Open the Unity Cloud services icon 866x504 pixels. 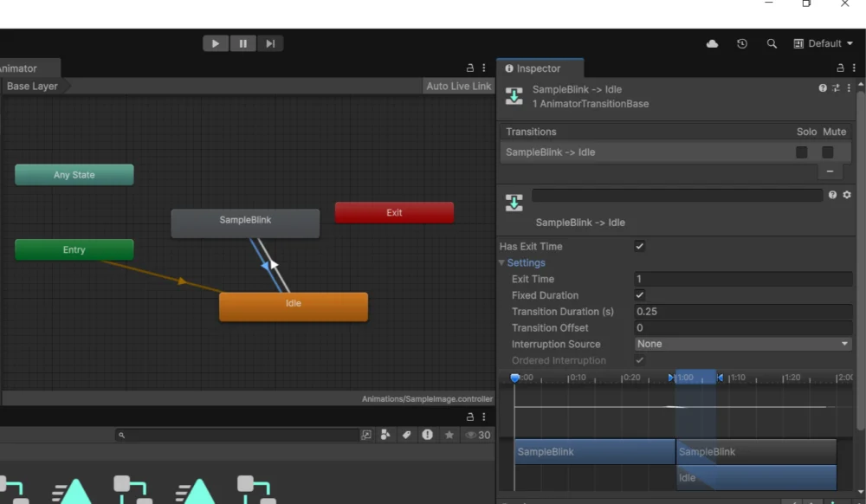pos(713,43)
